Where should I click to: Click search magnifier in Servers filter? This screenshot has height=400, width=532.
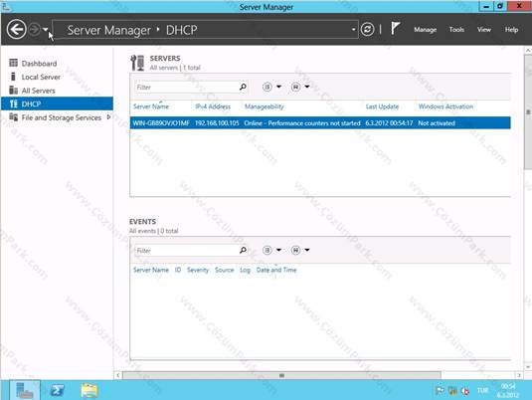tap(243, 87)
